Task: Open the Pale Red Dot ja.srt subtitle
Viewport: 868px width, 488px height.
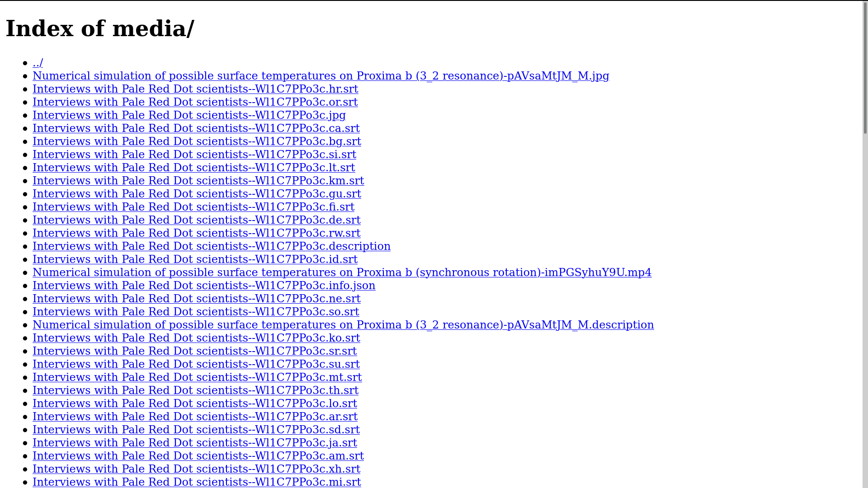Action: click(x=195, y=443)
